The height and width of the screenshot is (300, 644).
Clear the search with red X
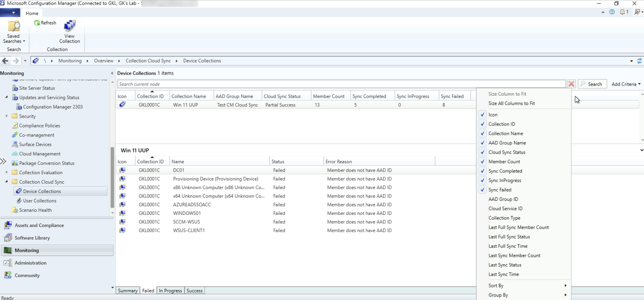point(571,84)
